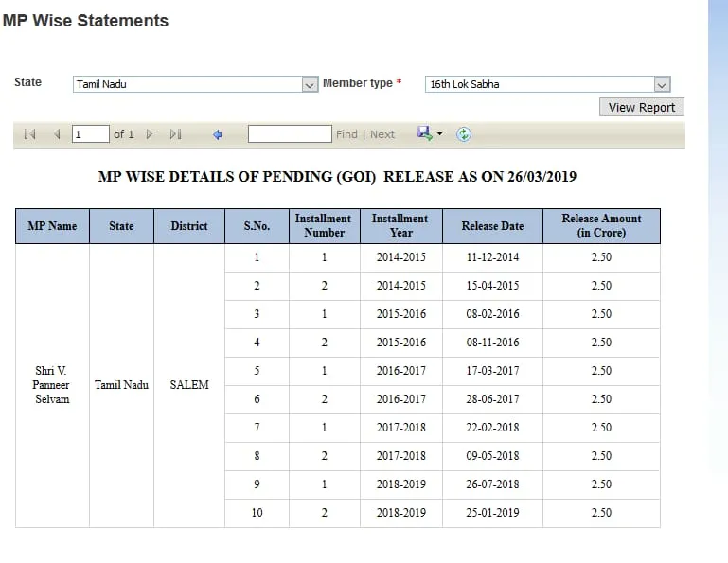
Task: Go to next report page
Action: 149,134
